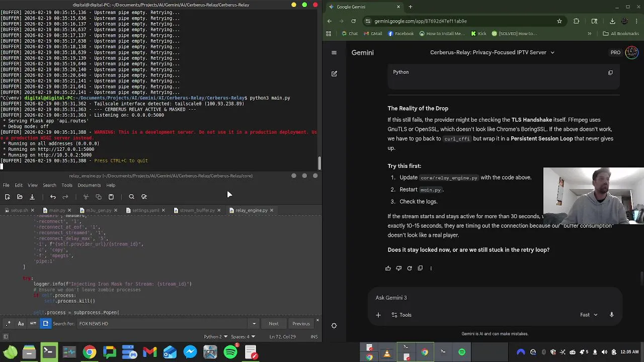Copy the Python code block

(610, 72)
